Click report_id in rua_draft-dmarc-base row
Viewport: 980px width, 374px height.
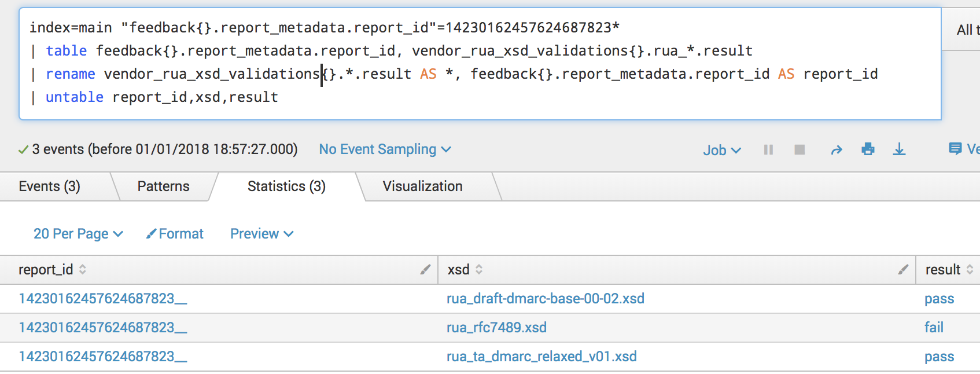tap(102, 299)
